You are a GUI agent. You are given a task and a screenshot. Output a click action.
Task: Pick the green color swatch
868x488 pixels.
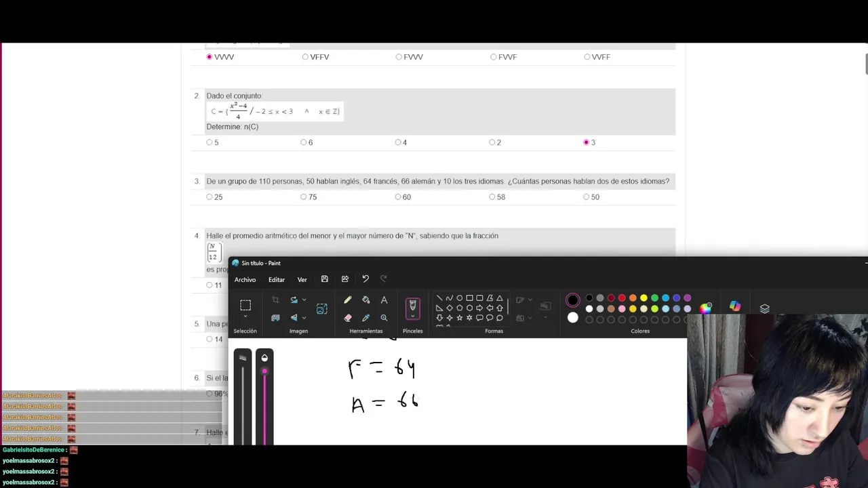coord(654,298)
